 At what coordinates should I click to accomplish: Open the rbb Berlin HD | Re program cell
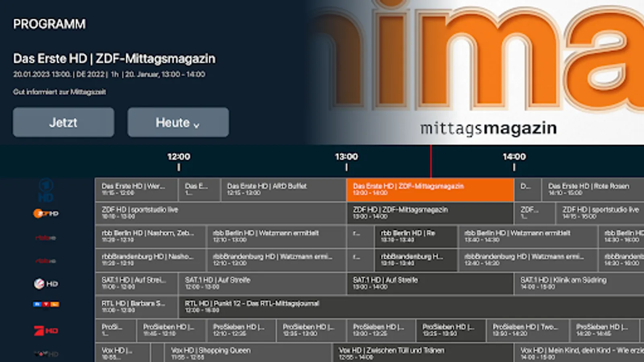pos(416,237)
